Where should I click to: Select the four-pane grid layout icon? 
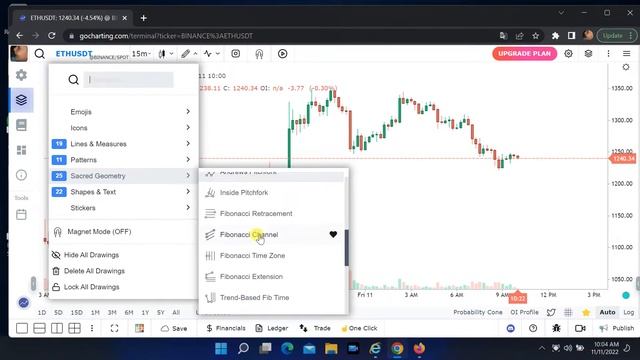(x=74, y=328)
